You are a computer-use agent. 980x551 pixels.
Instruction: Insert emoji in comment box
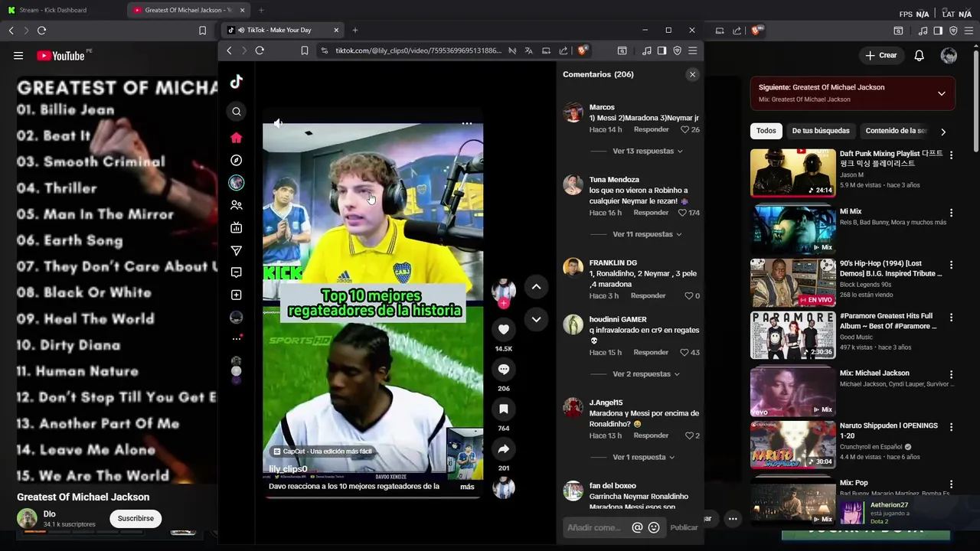[654, 527]
